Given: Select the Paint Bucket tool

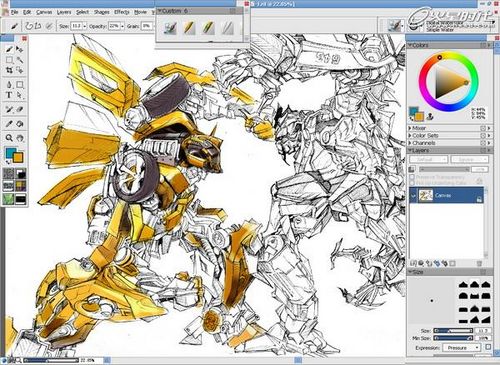Looking at the screenshot, I should point(20,124).
